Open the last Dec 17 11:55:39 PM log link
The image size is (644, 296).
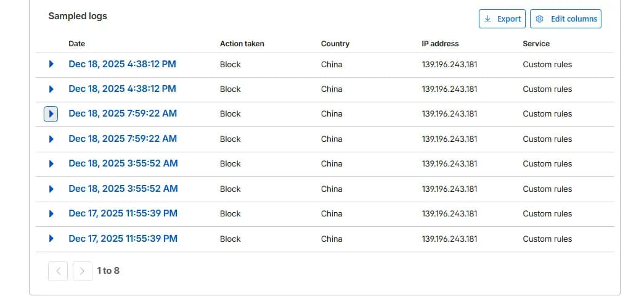pyautogui.click(x=123, y=239)
